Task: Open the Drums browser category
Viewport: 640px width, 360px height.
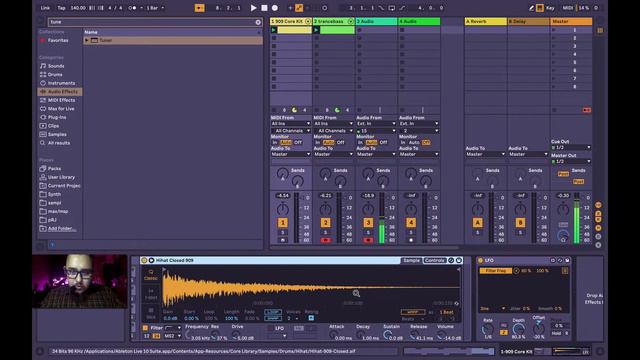Action: 55,74
